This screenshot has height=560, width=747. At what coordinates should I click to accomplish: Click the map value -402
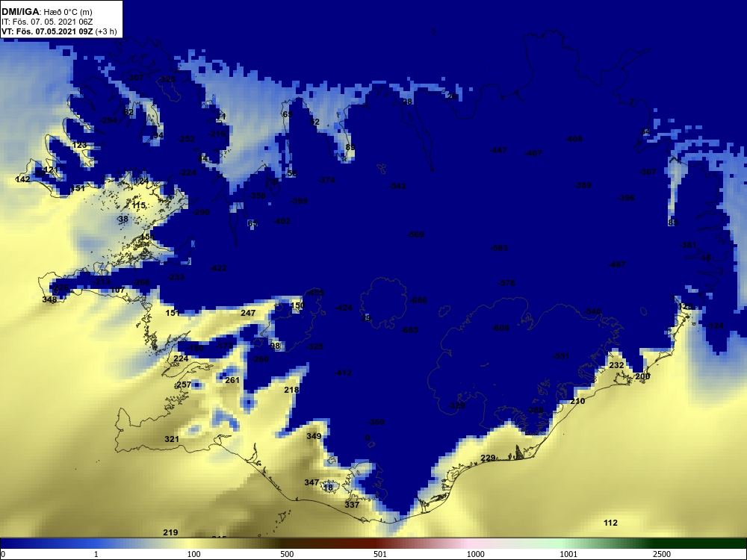(x=282, y=221)
